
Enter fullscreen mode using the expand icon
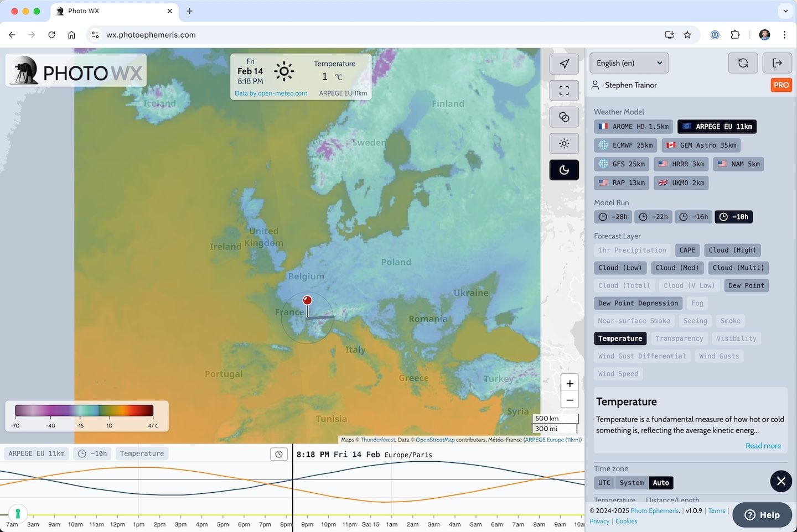[x=564, y=90]
